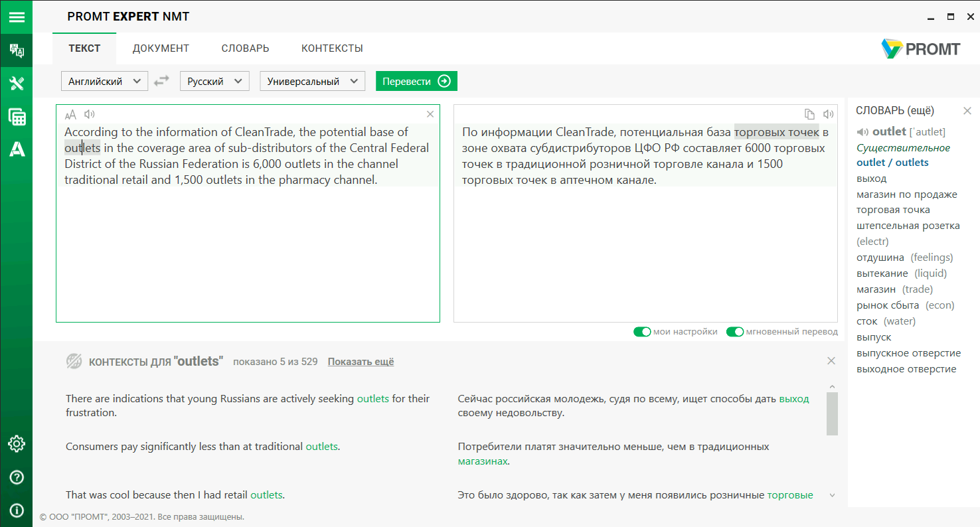Listen to the source English text
The height and width of the screenshot is (527, 980).
tap(90, 114)
